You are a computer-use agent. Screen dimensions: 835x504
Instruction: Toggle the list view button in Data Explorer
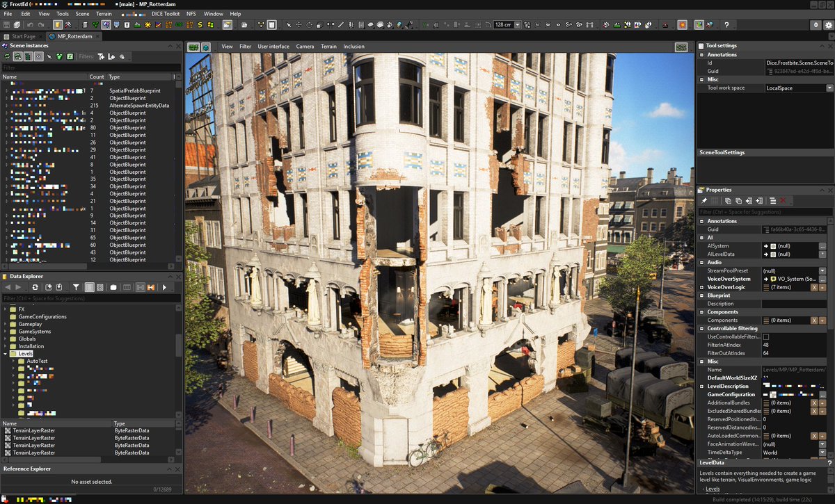90,287
